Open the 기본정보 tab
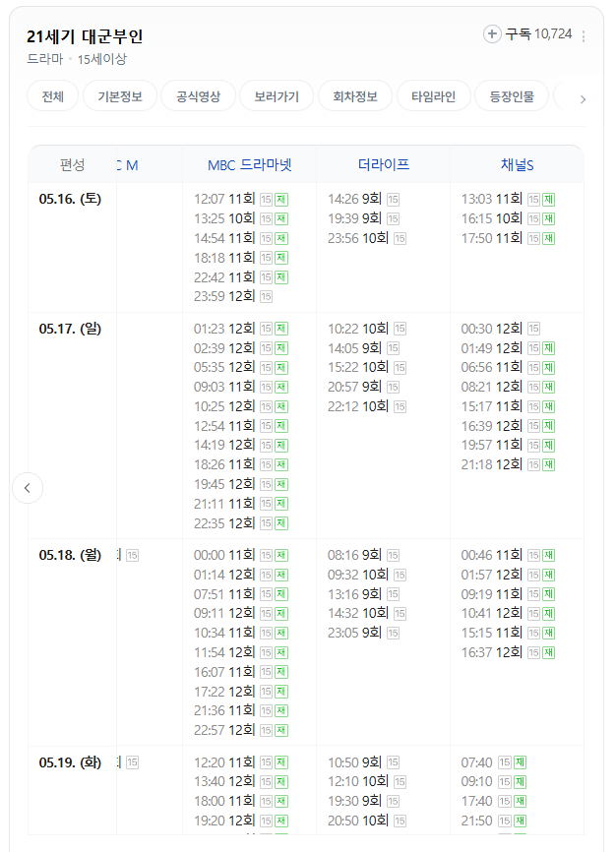 (120, 96)
